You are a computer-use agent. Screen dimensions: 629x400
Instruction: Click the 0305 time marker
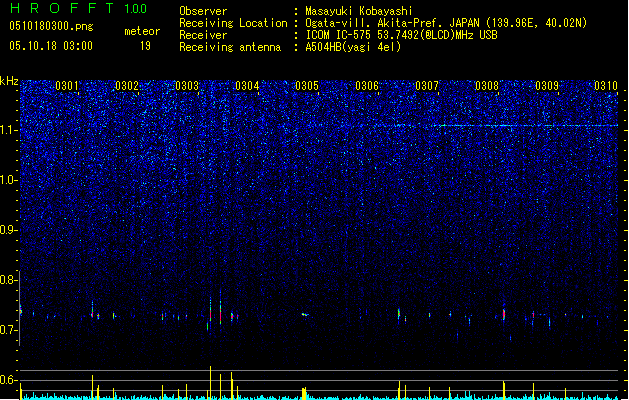[307, 86]
